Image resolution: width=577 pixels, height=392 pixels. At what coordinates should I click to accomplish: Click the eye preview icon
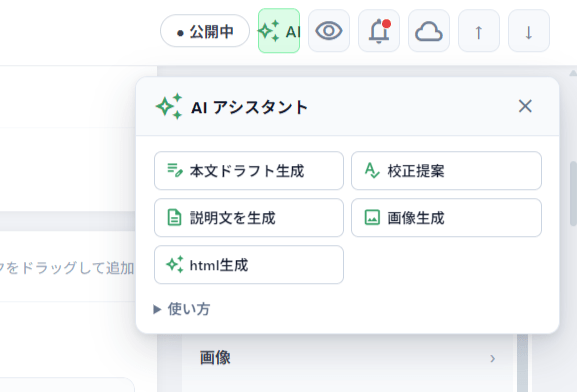329,31
